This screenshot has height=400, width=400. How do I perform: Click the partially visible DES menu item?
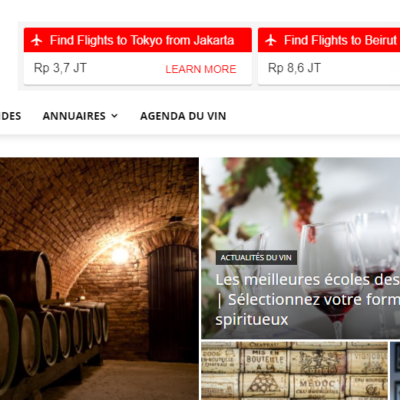[x=10, y=116]
